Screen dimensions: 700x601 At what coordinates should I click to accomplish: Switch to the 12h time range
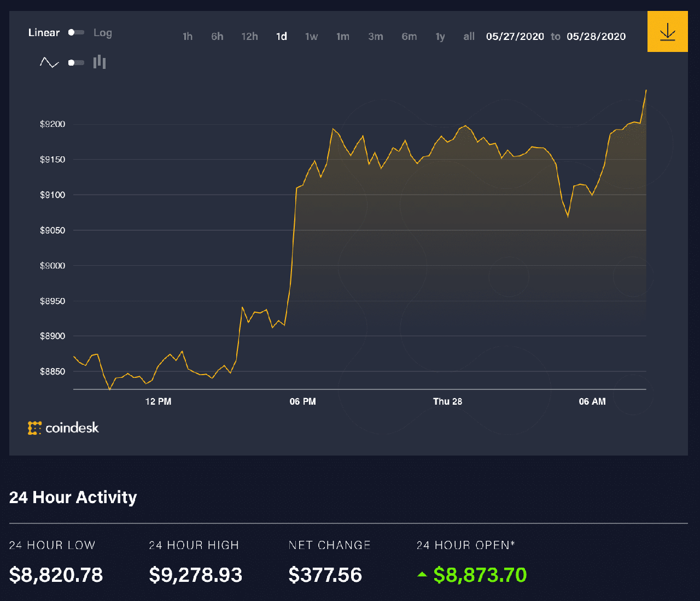tap(249, 37)
